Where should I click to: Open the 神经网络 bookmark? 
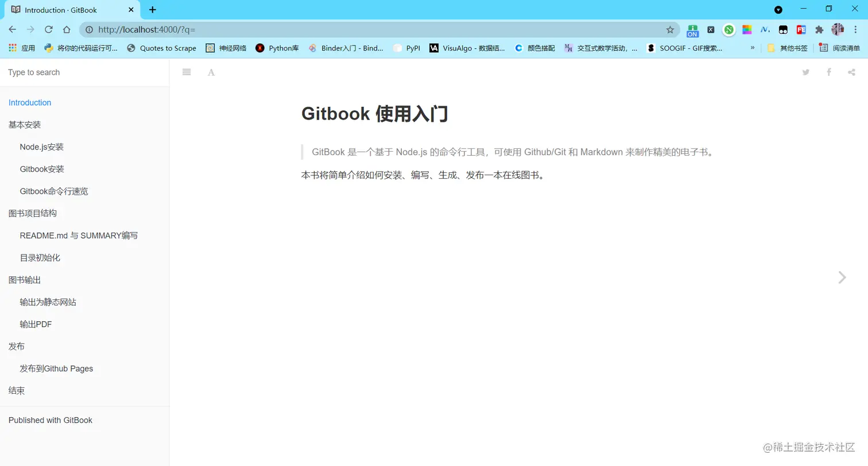point(226,48)
